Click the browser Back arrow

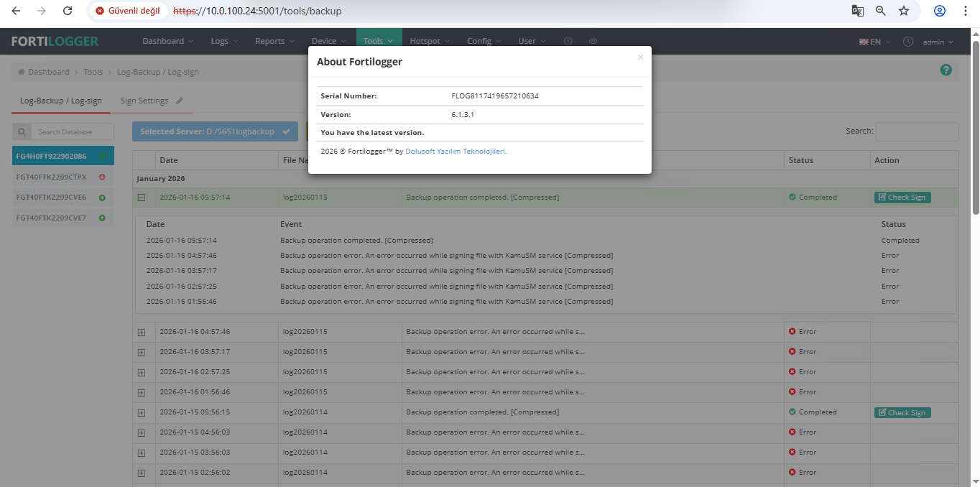[16, 11]
